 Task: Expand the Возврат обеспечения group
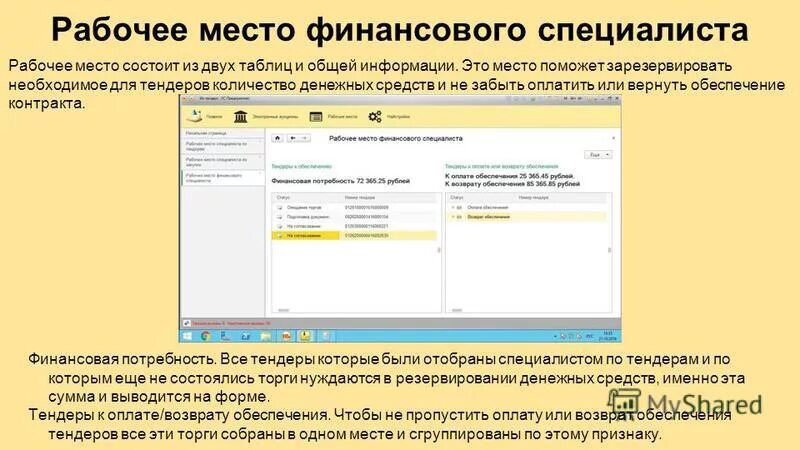tap(453, 217)
